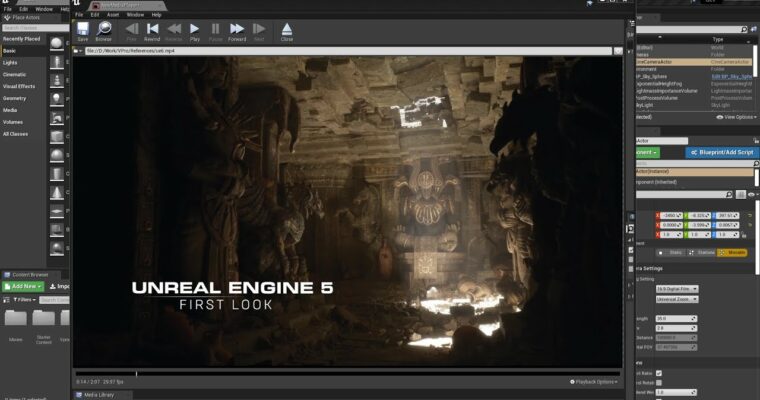Set mobility to Stationary
760x400 pixels.
click(702, 253)
